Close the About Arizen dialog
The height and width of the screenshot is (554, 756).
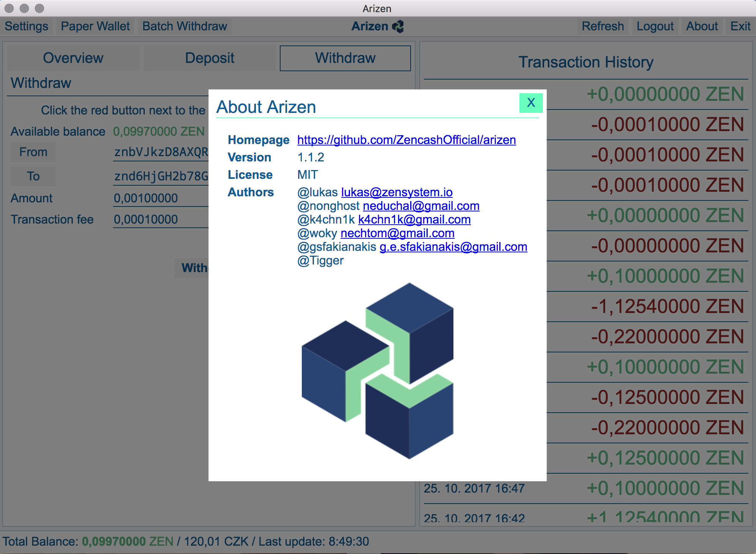pos(530,103)
